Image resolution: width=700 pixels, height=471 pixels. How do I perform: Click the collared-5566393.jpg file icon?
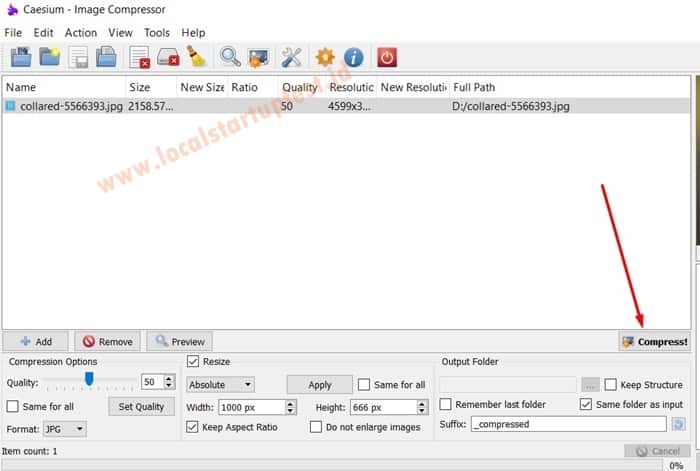point(10,106)
